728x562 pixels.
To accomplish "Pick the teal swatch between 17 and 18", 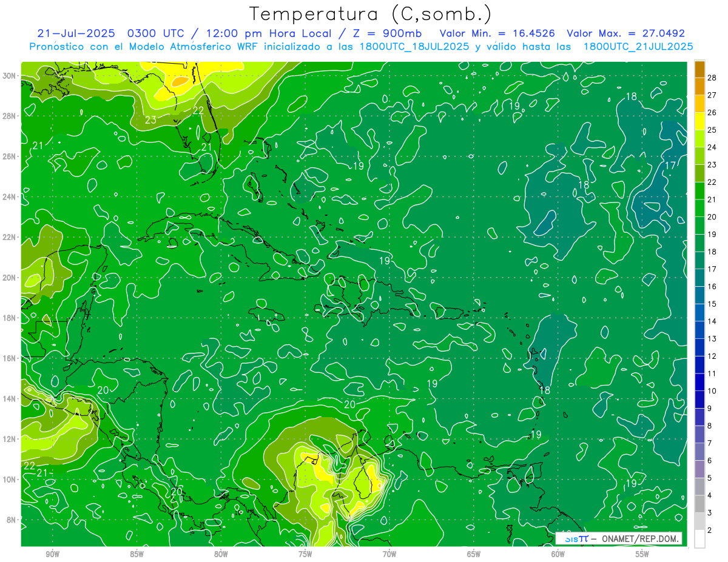I will [x=699, y=261].
